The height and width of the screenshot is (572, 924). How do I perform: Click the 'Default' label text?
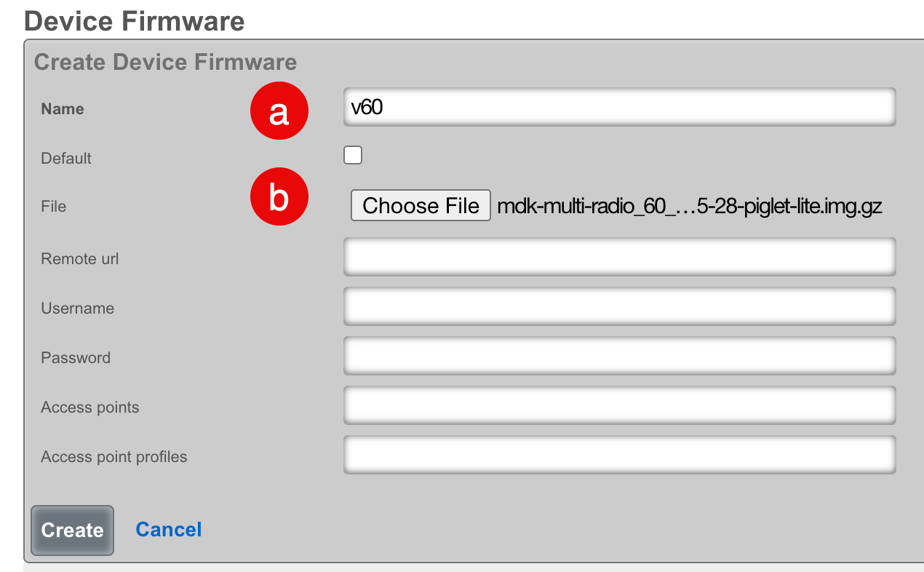66,159
